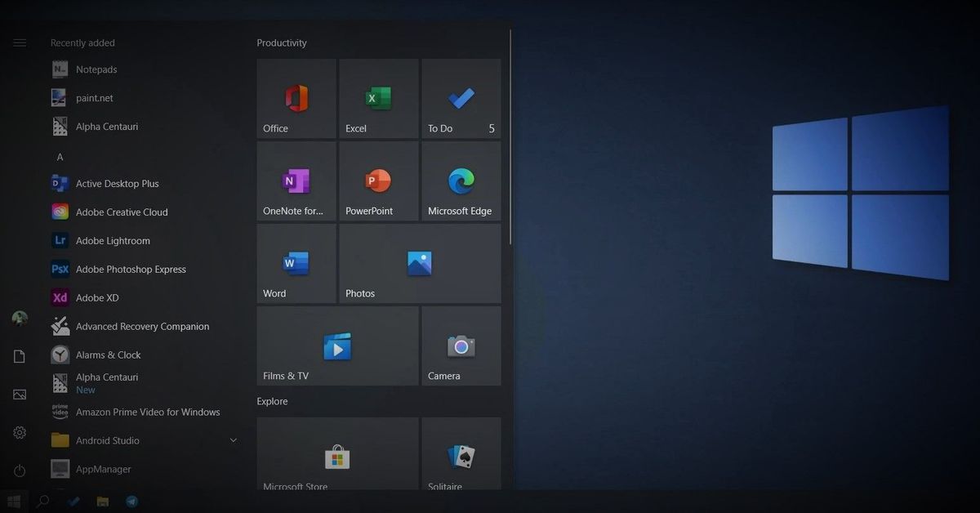The width and height of the screenshot is (980, 513).
Task: Click the Adobe XD icon
Action: [x=60, y=298]
